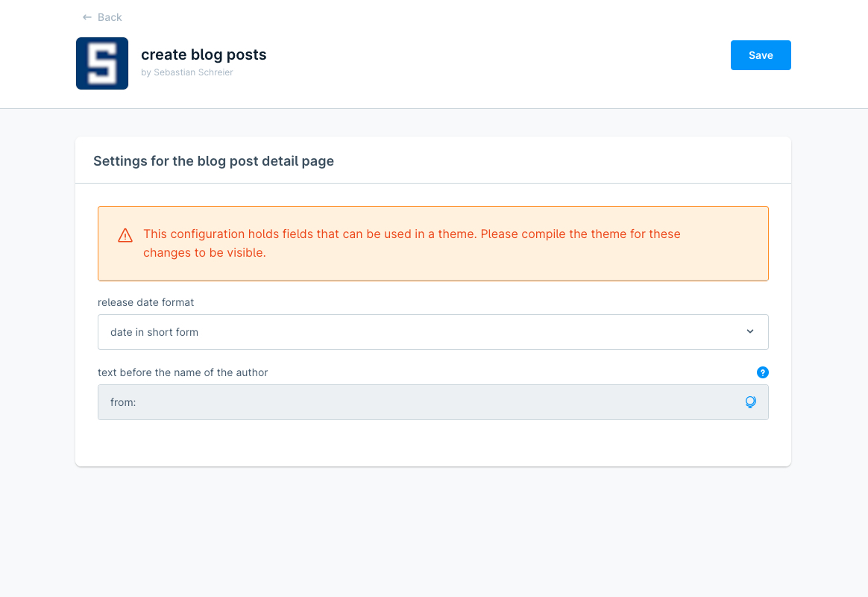The width and height of the screenshot is (868, 597).
Task: Open help tooltip for author text field
Action: coord(762,372)
